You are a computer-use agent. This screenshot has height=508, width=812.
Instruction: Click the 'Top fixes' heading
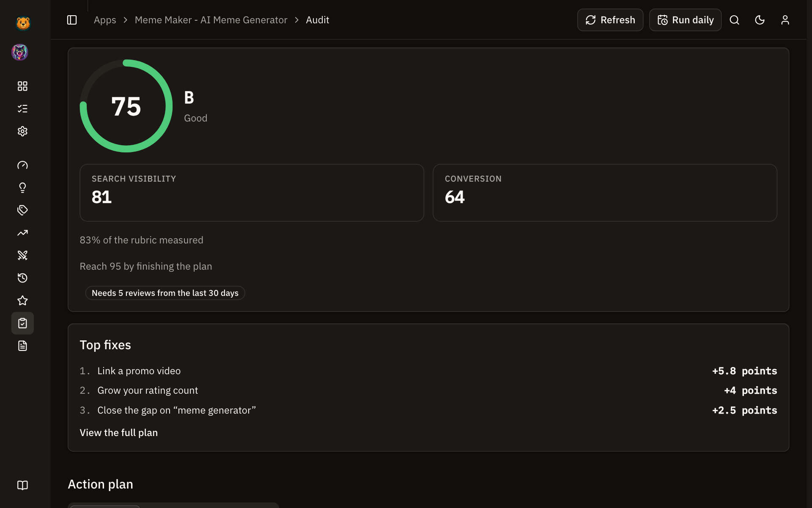pos(105,345)
